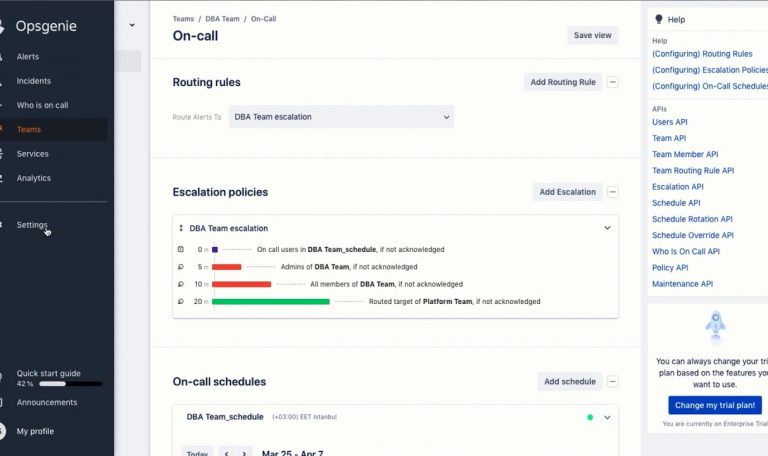Open the Users API link
Viewport: 768px width, 456px height.
(x=670, y=122)
